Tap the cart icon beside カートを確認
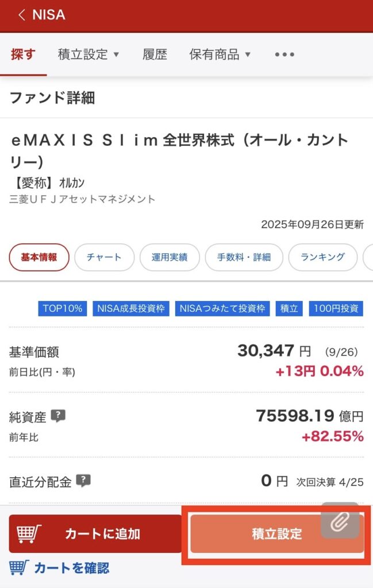This screenshot has height=588, width=373. (x=18, y=568)
